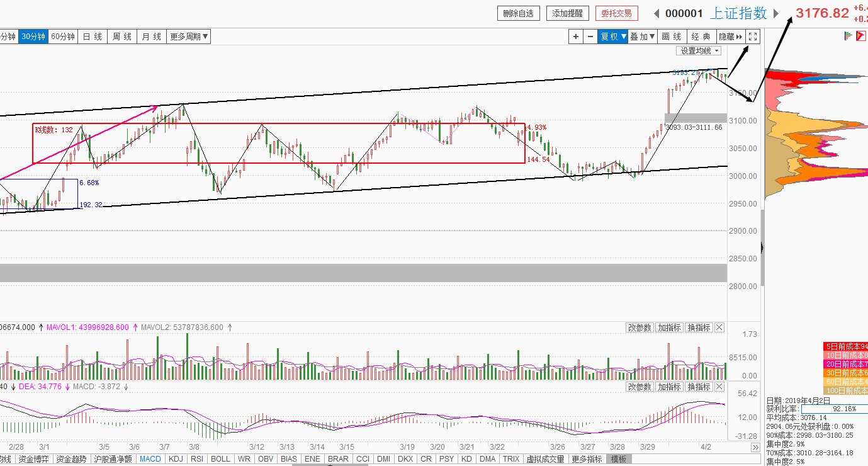
Task: Select the PSY indicator tab
Action: click(x=447, y=459)
